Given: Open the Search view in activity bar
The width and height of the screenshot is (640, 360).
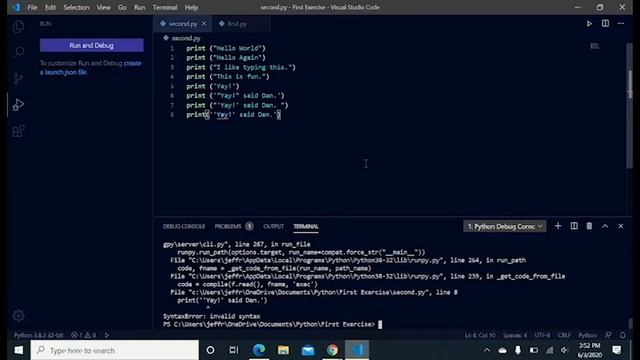Looking at the screenshot, I should click(18, 52).
